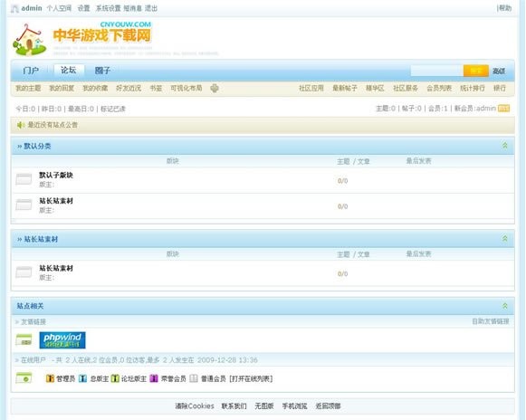Click the RSS icon next to admin
The image size is (526, 420).
coord(504,109)
